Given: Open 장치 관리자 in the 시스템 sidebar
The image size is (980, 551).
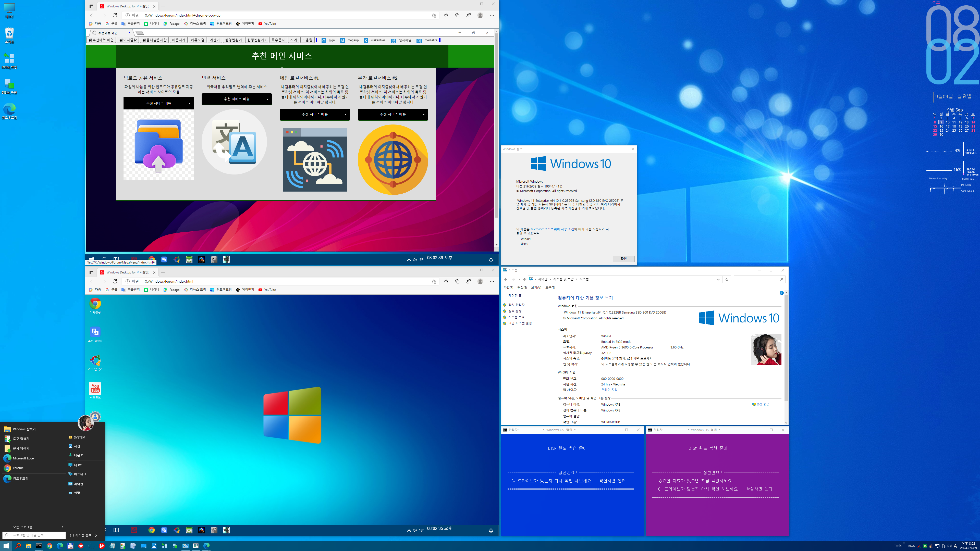Looking at the screenshot, I should (x=516, y=305).
